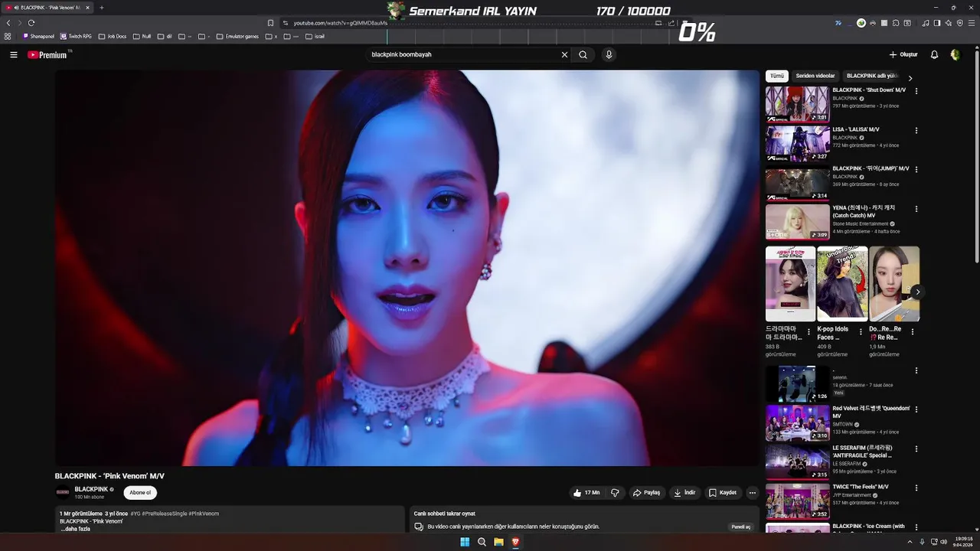Open the browser main hamburger menu
This screenshot has width=980, height=551.
[972, 23]
